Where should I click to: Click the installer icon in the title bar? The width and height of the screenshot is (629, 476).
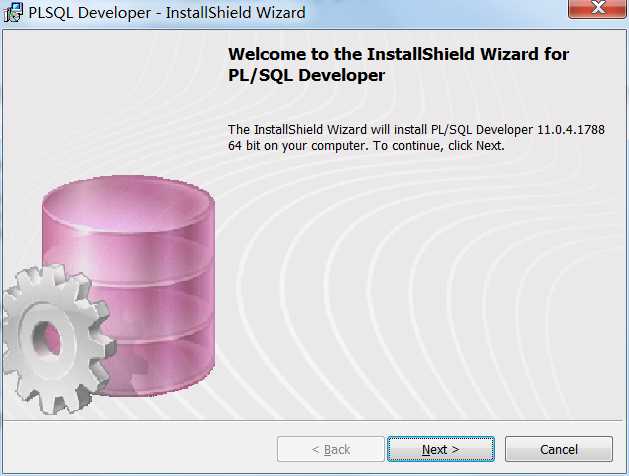(13, 12)
